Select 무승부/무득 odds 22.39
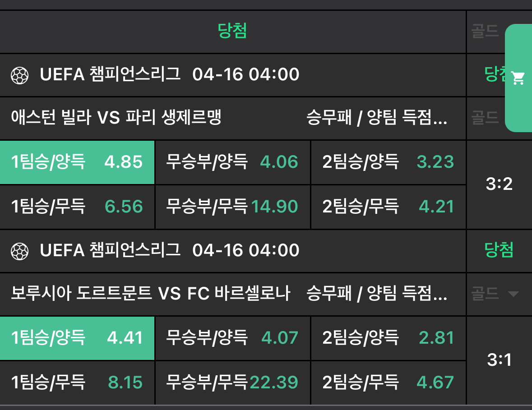Screen dimensions: 532x410 (x=232, y=383)
